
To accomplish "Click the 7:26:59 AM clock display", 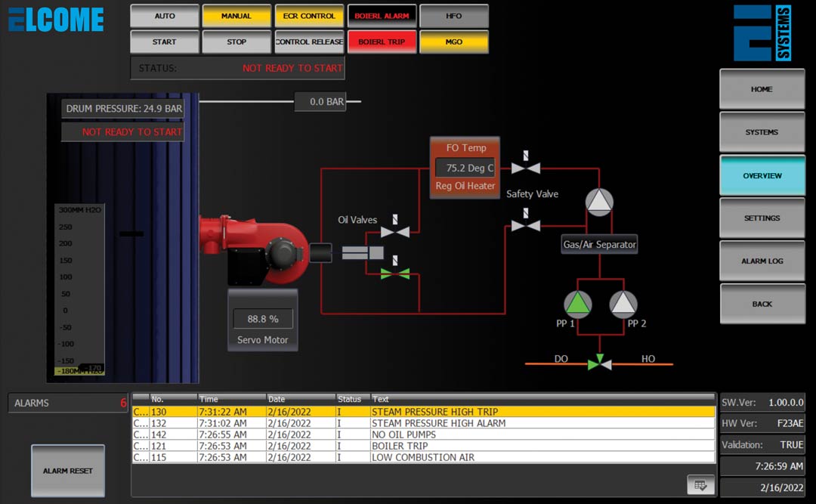I will pos(762,466).
